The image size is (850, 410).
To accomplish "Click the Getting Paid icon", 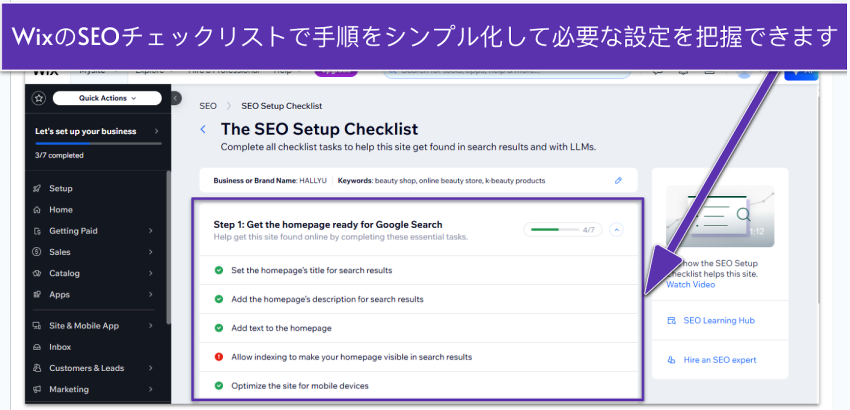I will (x=37, y=231).
